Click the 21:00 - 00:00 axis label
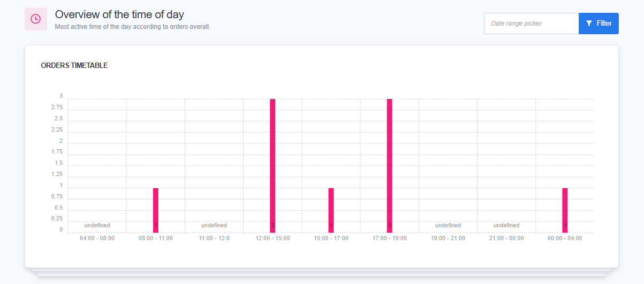 click(x=506, y=238)
